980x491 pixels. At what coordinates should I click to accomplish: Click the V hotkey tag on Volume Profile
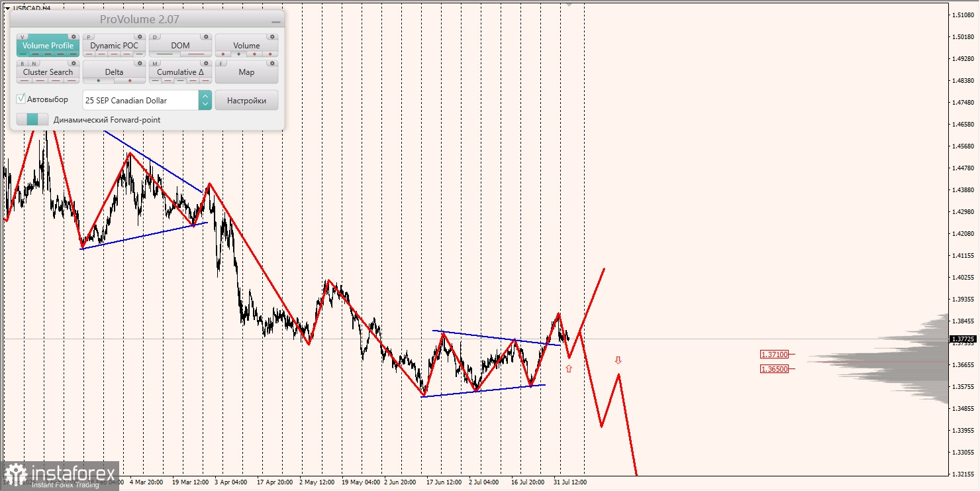click(x=23, y=36)
